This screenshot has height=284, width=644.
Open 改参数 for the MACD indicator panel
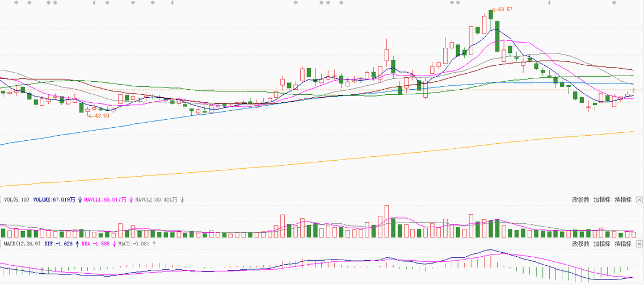580,244
